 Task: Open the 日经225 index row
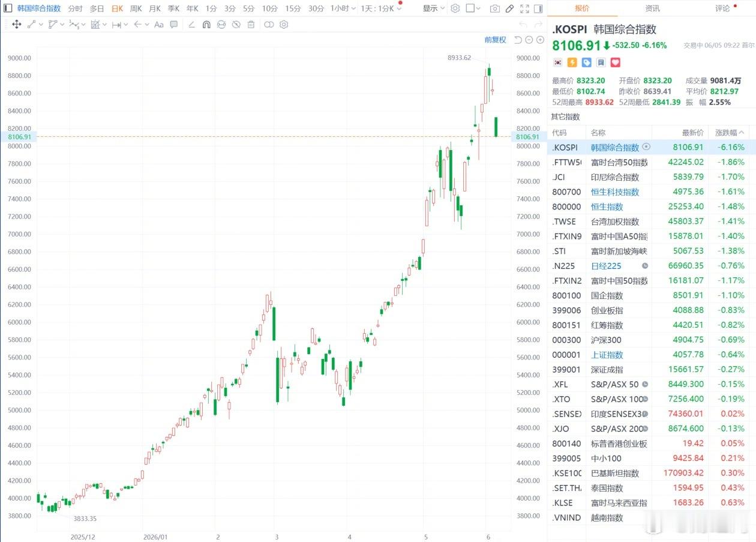point(652,266)
